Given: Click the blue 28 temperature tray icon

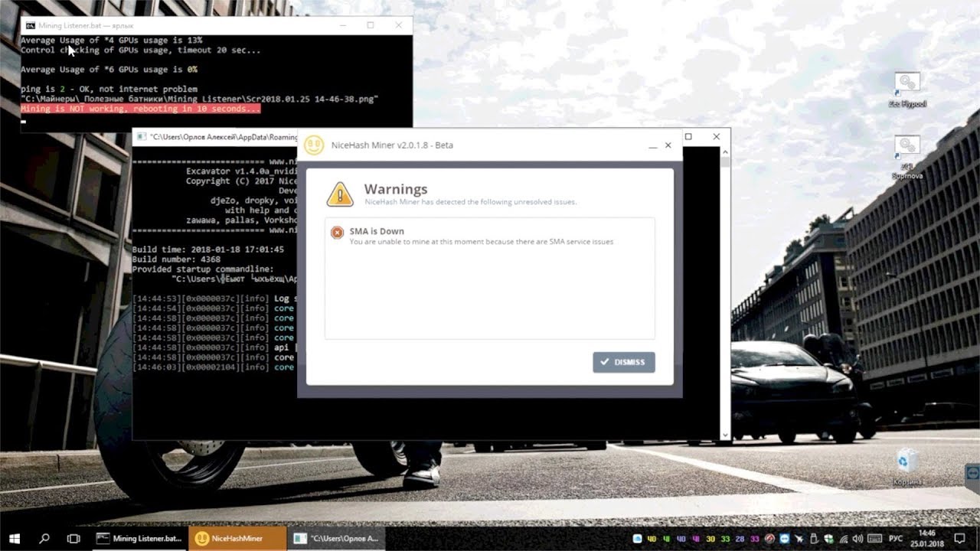Looking at the screenshot, I should click(x=740, y=539).
